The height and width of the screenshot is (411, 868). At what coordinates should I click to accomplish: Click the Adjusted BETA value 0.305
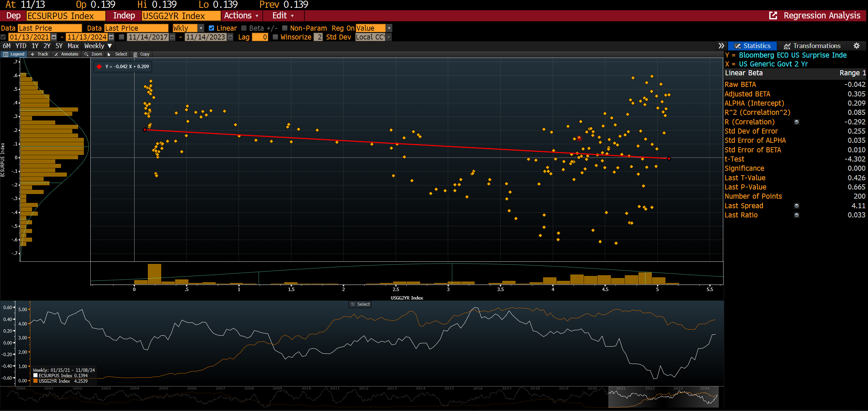tap(856, 94)
